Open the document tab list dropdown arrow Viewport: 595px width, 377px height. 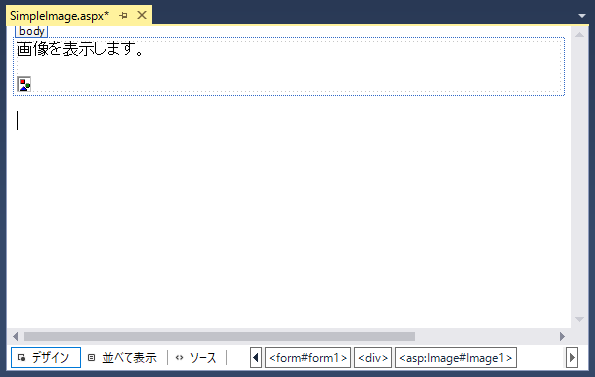[x=582, y=16]
